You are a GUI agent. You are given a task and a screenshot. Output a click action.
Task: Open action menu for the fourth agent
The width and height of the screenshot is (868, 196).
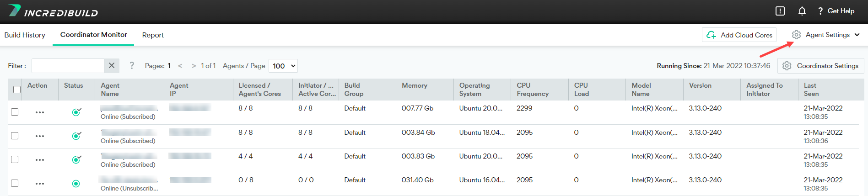click(x=40, y=184)
